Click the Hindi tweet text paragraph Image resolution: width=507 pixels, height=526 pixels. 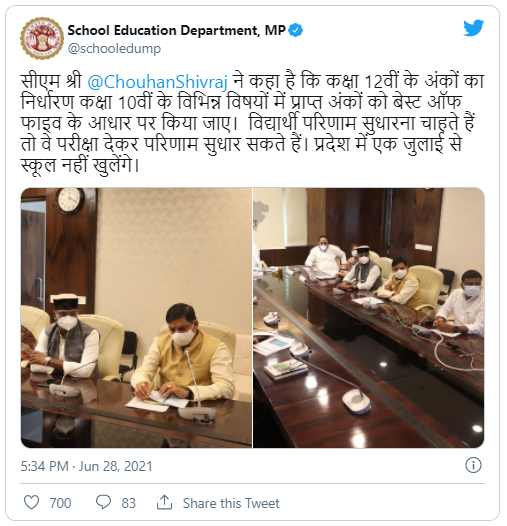pyautogui.click(x=252, y=123)
